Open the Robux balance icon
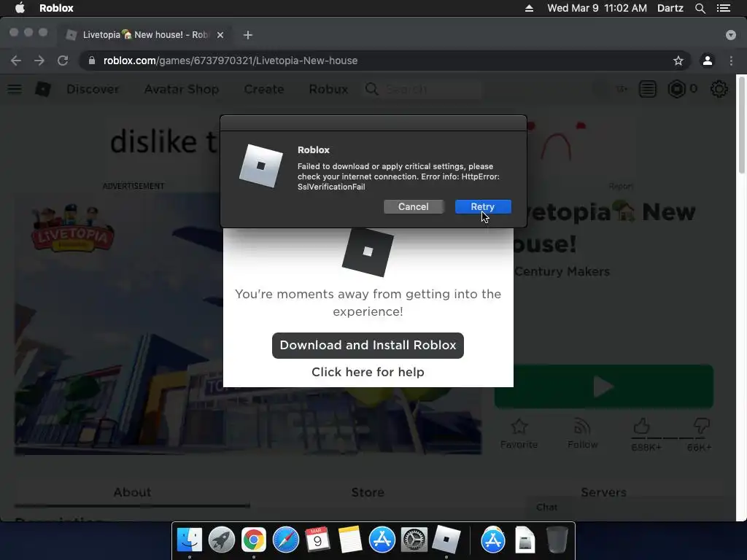The width and height of the screenshot is (747, 560). tap(676, 89)
